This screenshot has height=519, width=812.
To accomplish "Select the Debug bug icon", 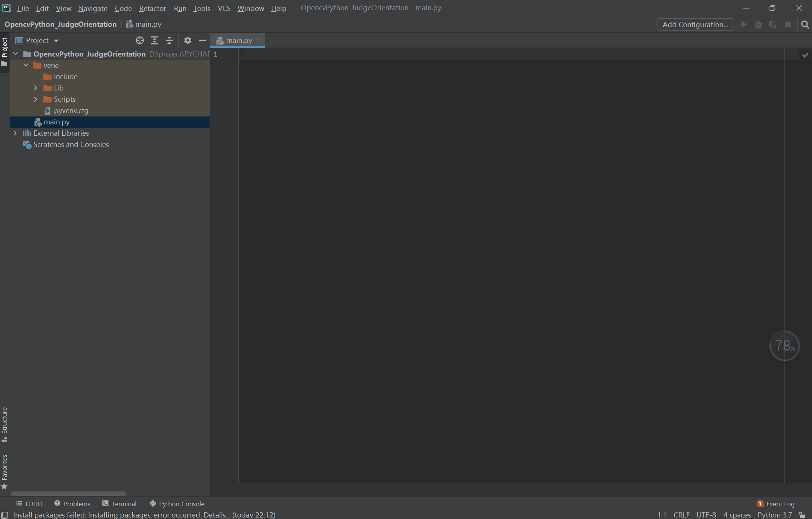I will pyautogui.click(x=758, y=24).
